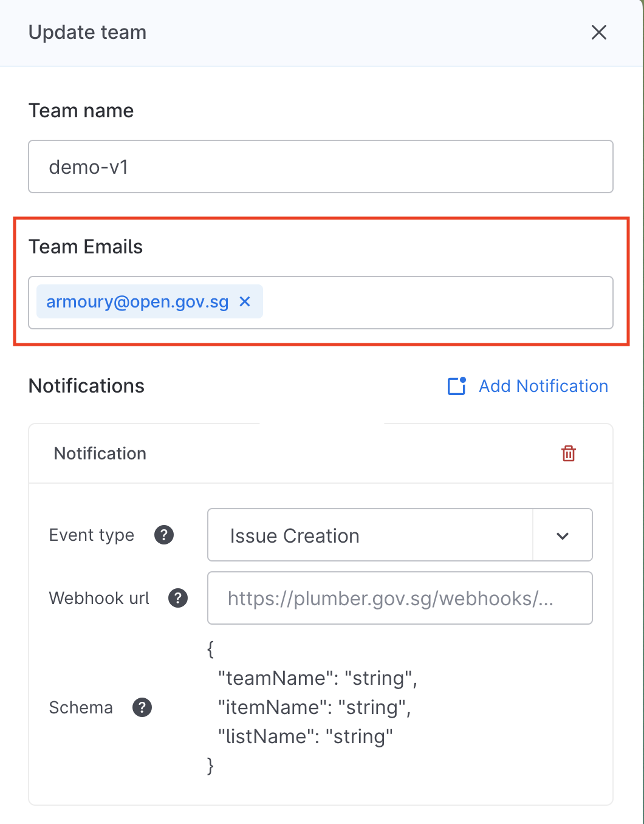
Task: Click the Event type label
Action: tap(92, 535)
